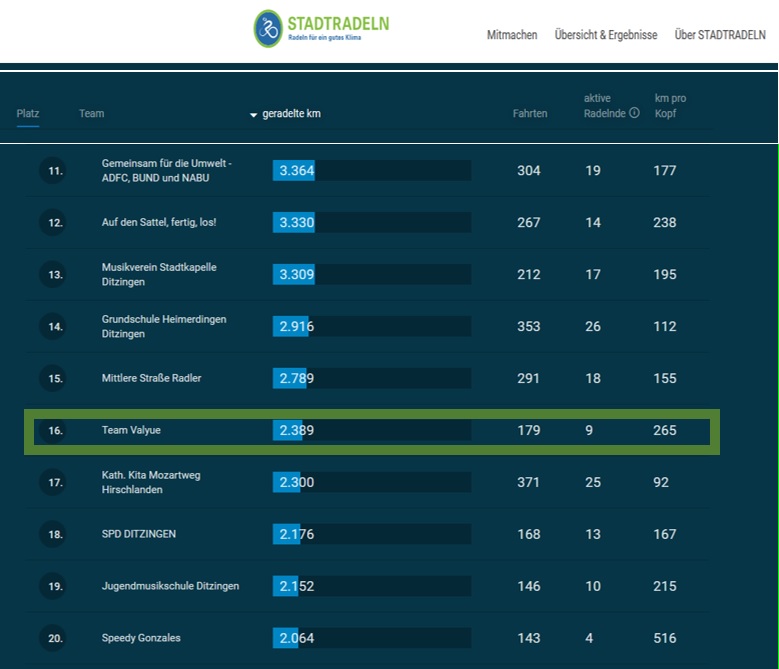Sort table by Platz column
This screenshot has width=779, height=669.
pos(27,113)
